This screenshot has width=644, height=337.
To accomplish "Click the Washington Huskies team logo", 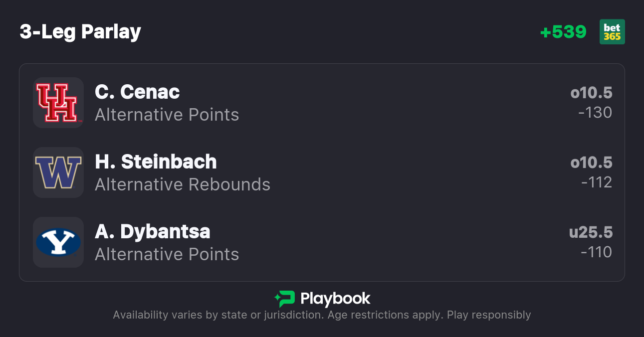I will (58, 172).
